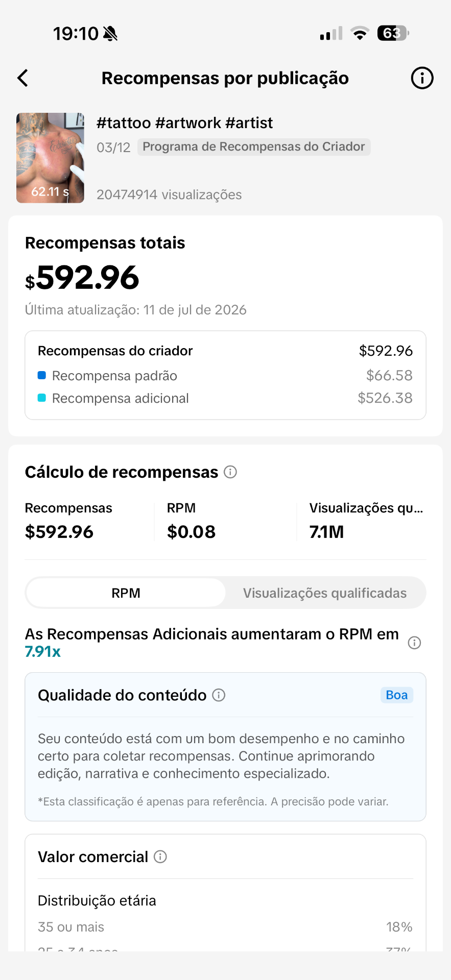
Task: Switch to Visualizações qualificadas tab
Action: 325,593
